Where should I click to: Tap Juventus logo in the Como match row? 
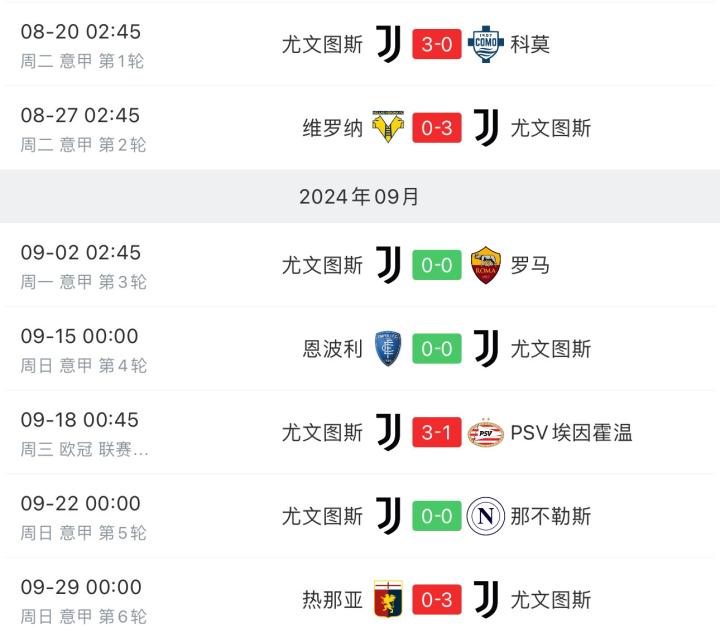[388, 45]
